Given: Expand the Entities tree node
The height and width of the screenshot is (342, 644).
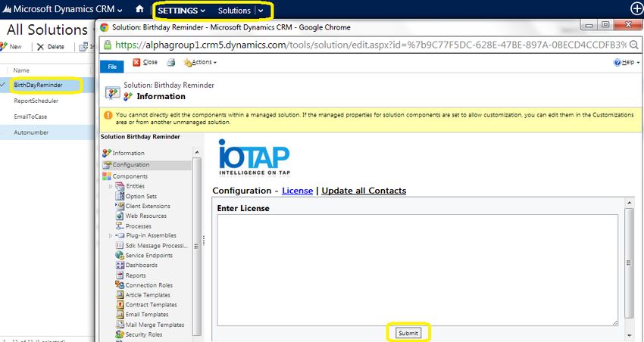Looking at the screenshot, I should (111, 186).
